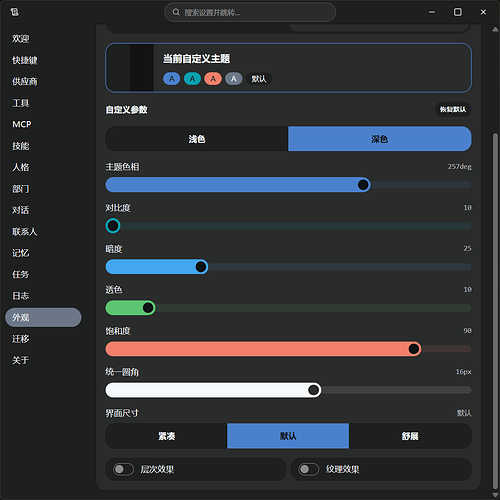Maximize the settings window

(x=458, y=12)
